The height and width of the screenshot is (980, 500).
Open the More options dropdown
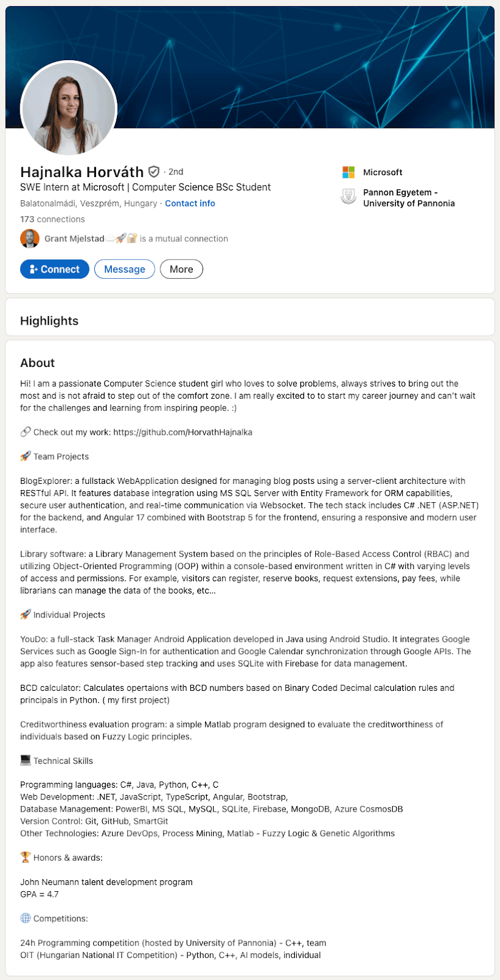click(x=181, y=269)
